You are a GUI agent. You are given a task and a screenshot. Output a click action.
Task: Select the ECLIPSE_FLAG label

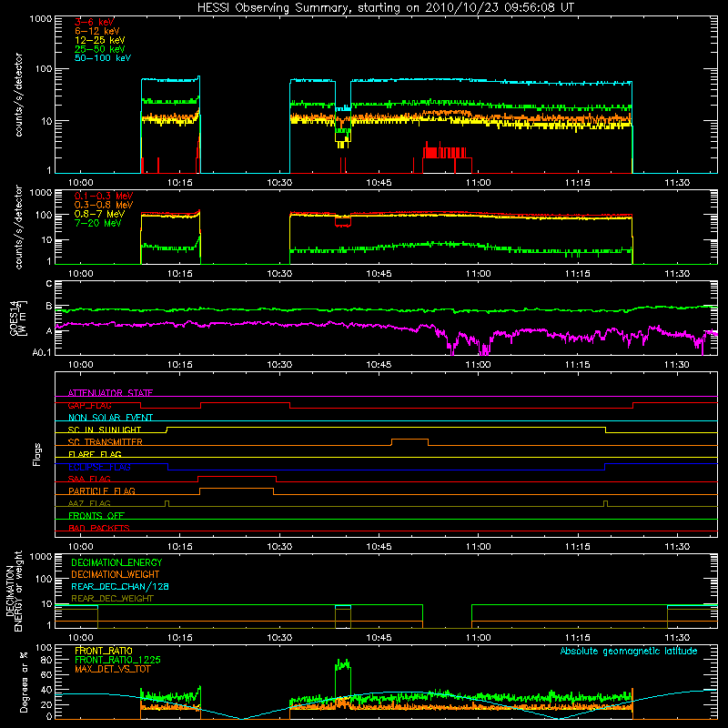(x=99, y=467)
